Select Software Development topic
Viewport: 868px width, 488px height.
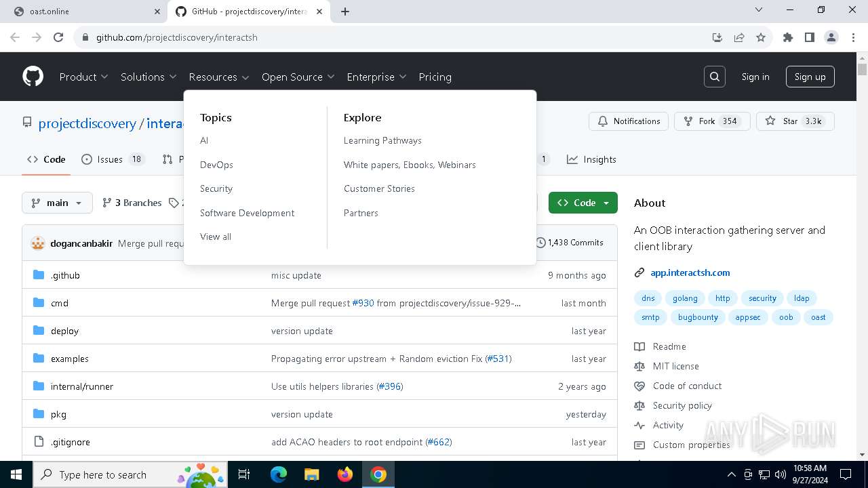coord(247,213)
